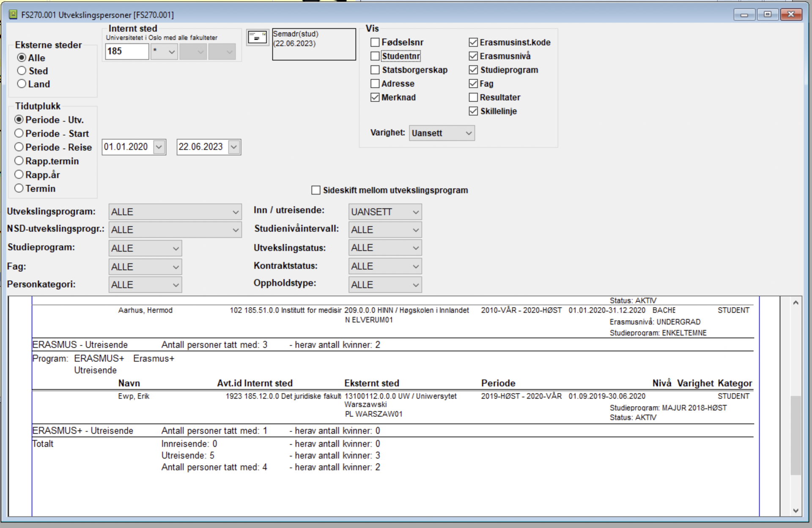Image resolution: width=812 pixels, height=528 pixels.
Task: Open the start date 01.01.2020 calendar arrow
Action: click(159, 147)
